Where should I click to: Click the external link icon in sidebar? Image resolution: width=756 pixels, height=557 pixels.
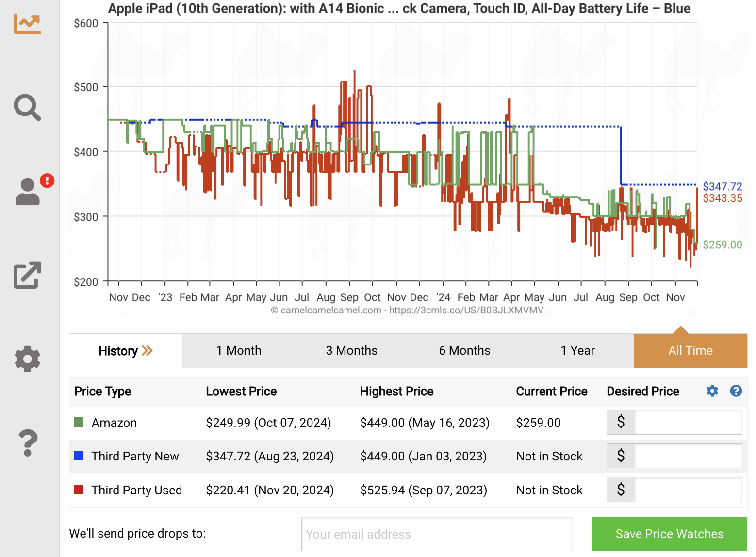[x=28, y=275]
